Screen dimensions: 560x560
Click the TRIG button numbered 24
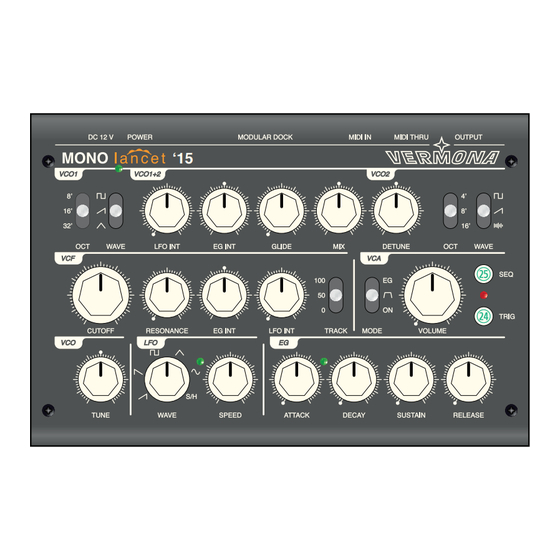(484, 316)
